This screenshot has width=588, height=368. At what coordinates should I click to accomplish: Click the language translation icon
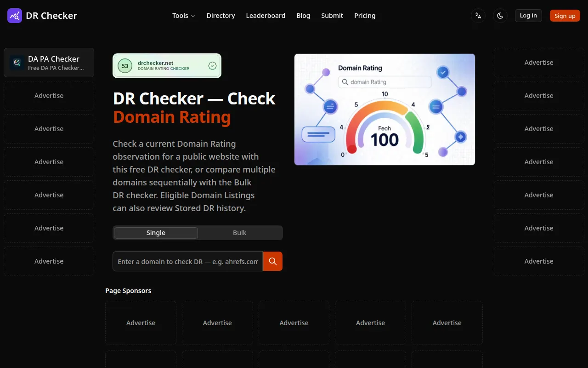click(x=478, y=16)
